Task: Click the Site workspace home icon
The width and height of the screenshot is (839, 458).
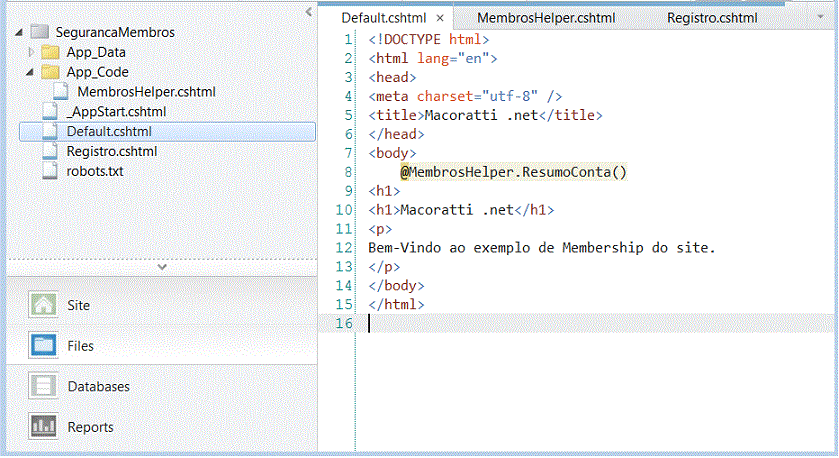Action: click(43, 305)
